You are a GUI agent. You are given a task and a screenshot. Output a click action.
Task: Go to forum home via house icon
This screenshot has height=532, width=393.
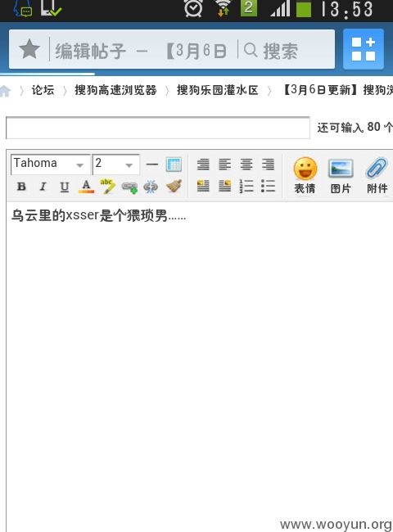[5, 91]
